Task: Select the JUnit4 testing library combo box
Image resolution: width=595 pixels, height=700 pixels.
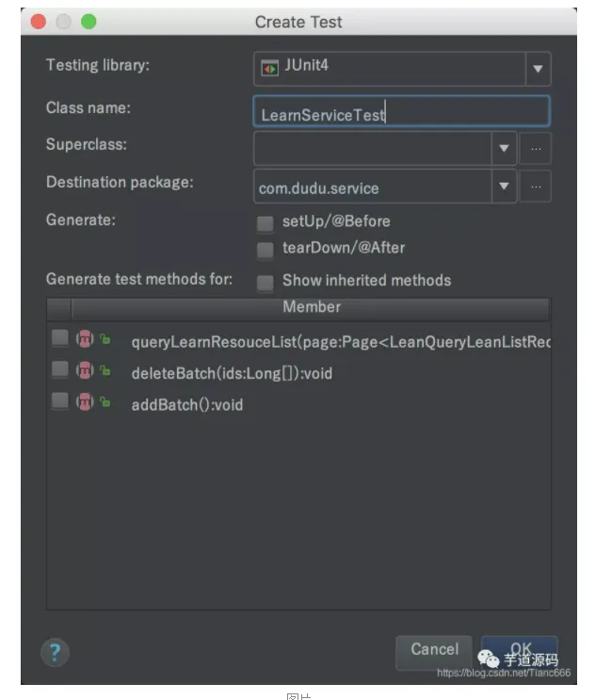Action: point(402,69)
